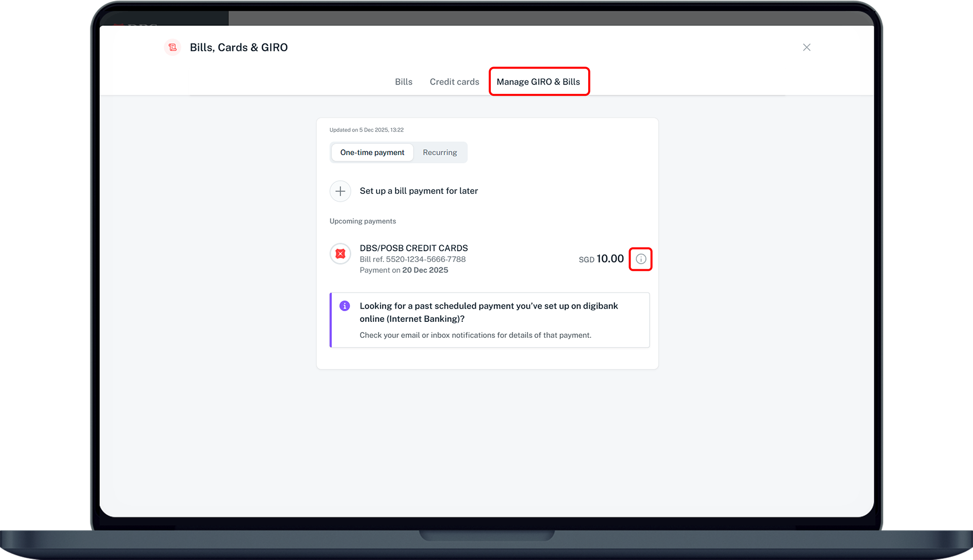Close the Bills, Cards & GIRO dialog

[806, 47]
